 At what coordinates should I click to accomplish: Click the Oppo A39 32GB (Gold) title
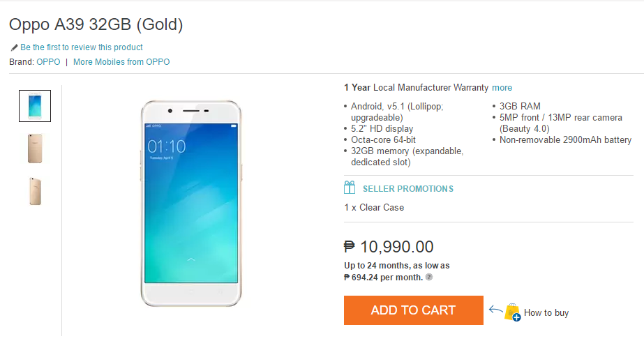96,25
